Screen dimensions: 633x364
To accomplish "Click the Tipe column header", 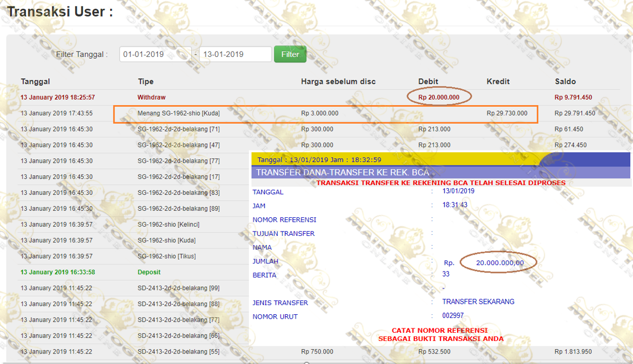I will [146, 82].
